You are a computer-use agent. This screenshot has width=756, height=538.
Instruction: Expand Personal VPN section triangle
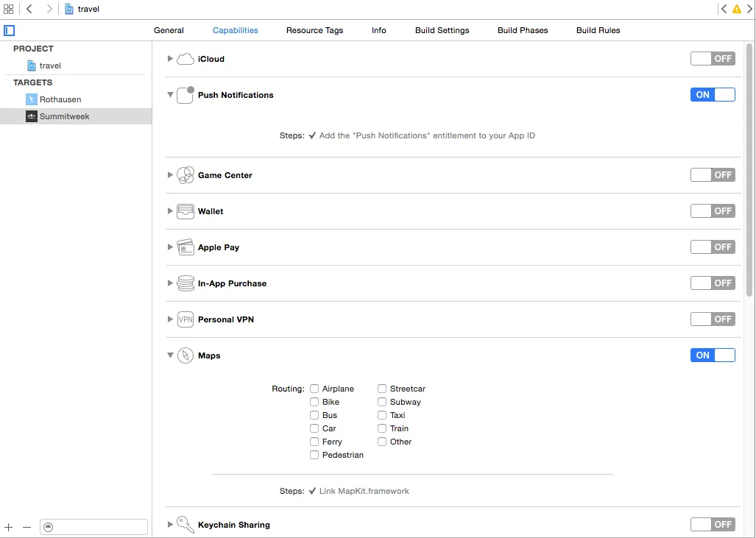(x=170, y=319)
